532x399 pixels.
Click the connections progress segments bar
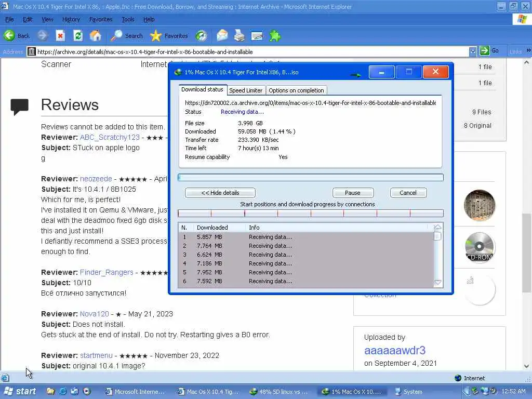311,213
